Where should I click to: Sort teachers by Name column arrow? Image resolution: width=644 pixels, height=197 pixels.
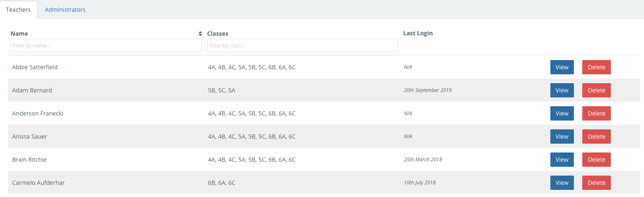click(x=200, y=34)
